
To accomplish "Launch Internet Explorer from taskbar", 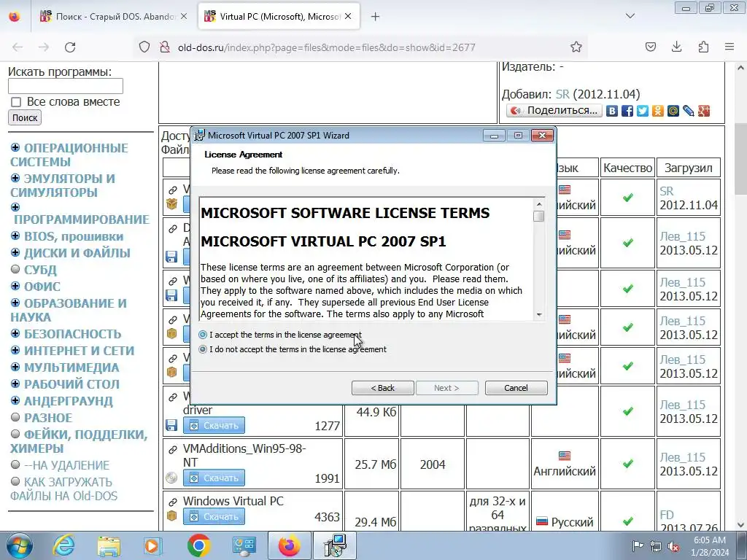I will pyautogui.click(x=64, y=545).
